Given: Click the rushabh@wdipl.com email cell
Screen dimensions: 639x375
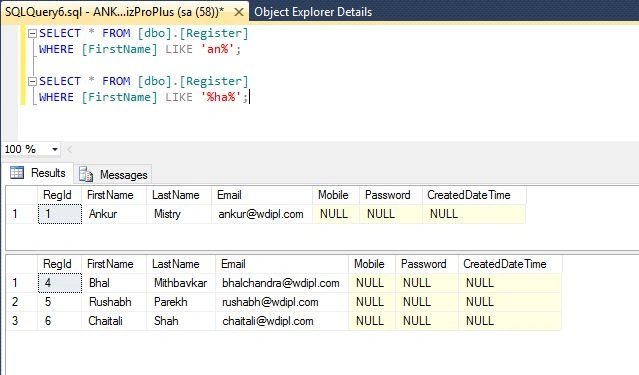Looking at the screenshot, I should [282, 302].
